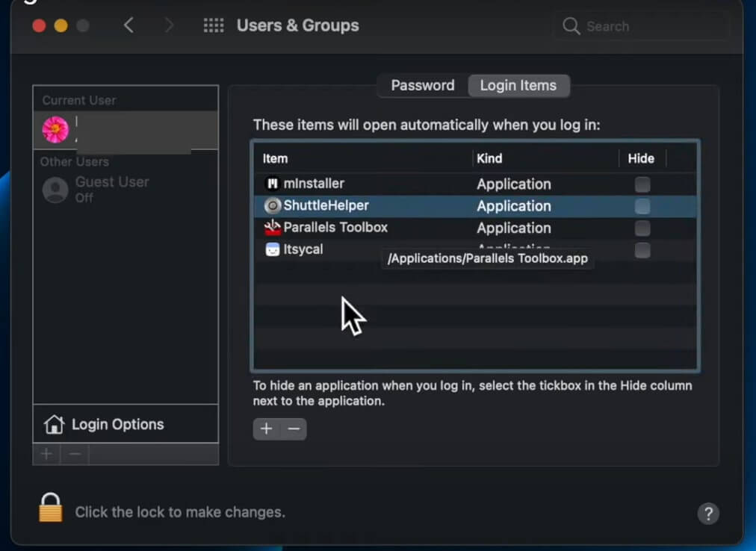Sort the list by Kind column header
The height and width of the screenshot is (551, 756).
pos(490,158)
